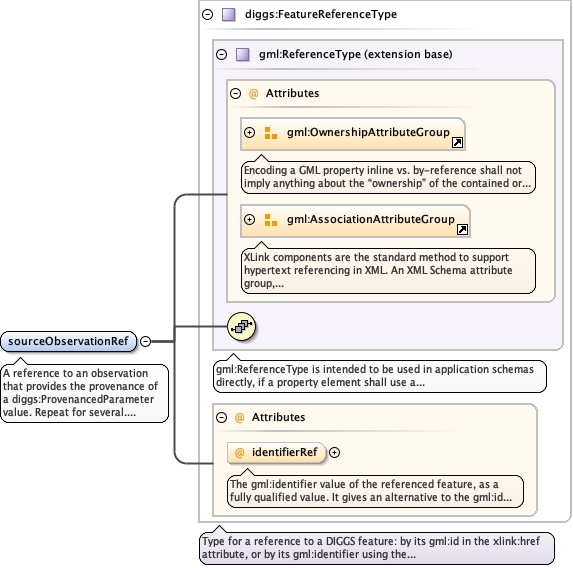Screen dimensions: 573x568
Task: Collapse gml:ReferenceType extension base section
Action: [x=221, y=54]
